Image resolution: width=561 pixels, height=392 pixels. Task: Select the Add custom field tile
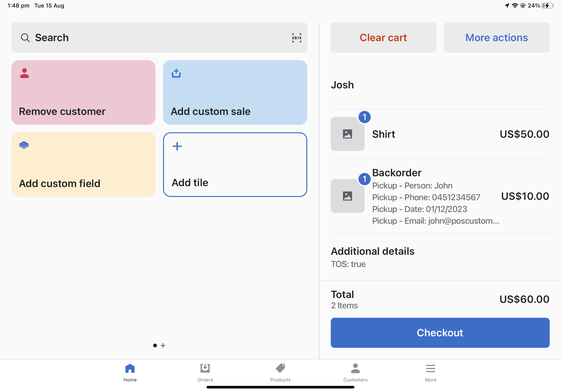pyautogui.click(x=83, y=165)
